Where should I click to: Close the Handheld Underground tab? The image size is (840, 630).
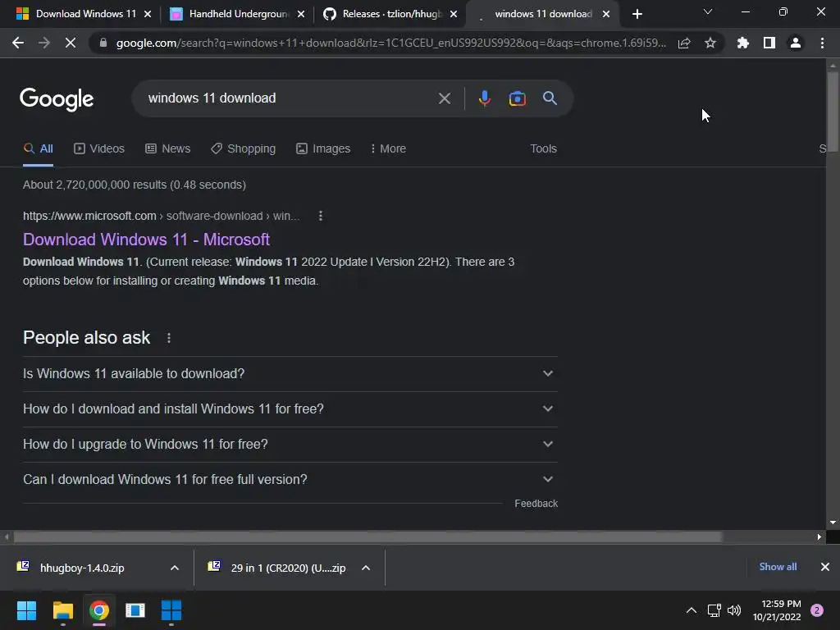(301, 15)
